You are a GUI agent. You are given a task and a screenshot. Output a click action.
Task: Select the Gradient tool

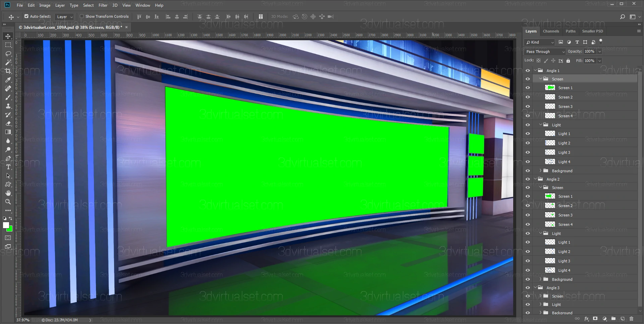click(x=8, y=132)
